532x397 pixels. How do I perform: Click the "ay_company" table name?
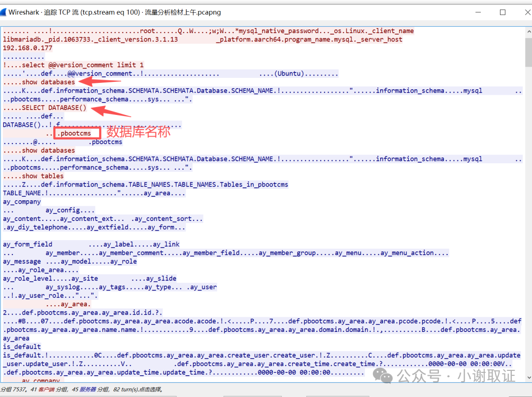[x=22, y=201]
